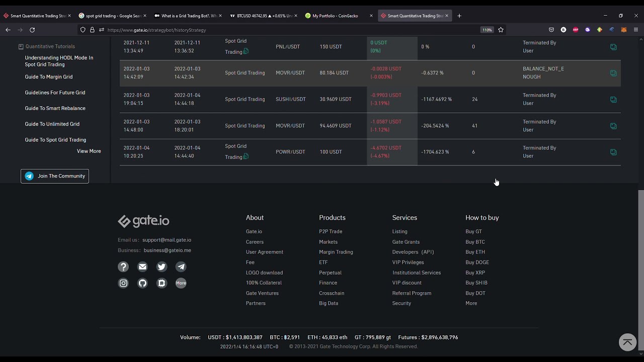Open Listing link under Services
Viewport: 644px width, 362px height.
(400, 231)
